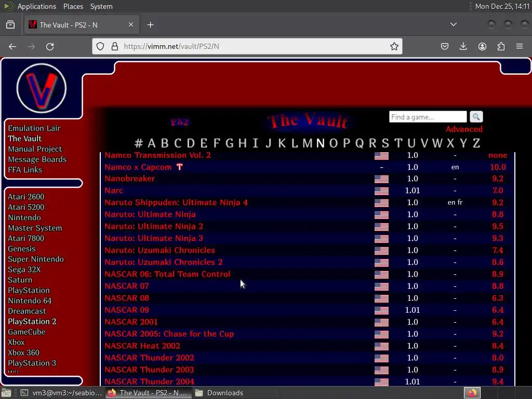The width and height of the screenshot is (532, 399).
Task: Open the Firefox downloads arrow icon
Action: pos(463,46)
